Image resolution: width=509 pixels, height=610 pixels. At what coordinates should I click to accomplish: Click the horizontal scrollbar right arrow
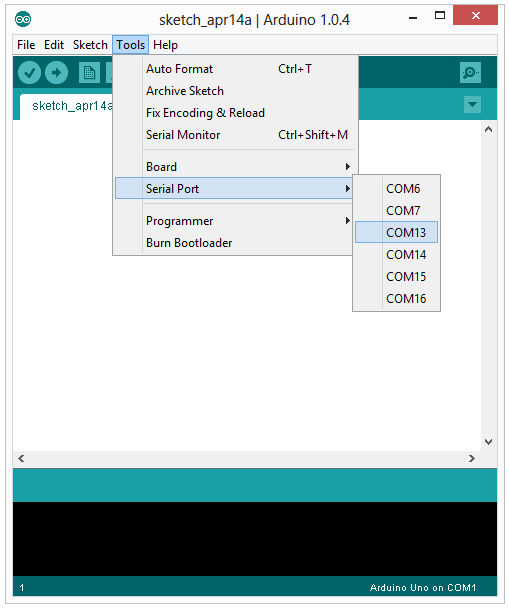472,459
